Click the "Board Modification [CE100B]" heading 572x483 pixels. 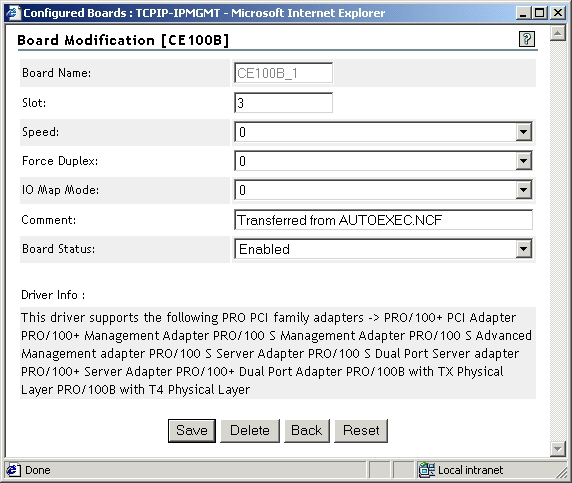[x=123, y=40]
